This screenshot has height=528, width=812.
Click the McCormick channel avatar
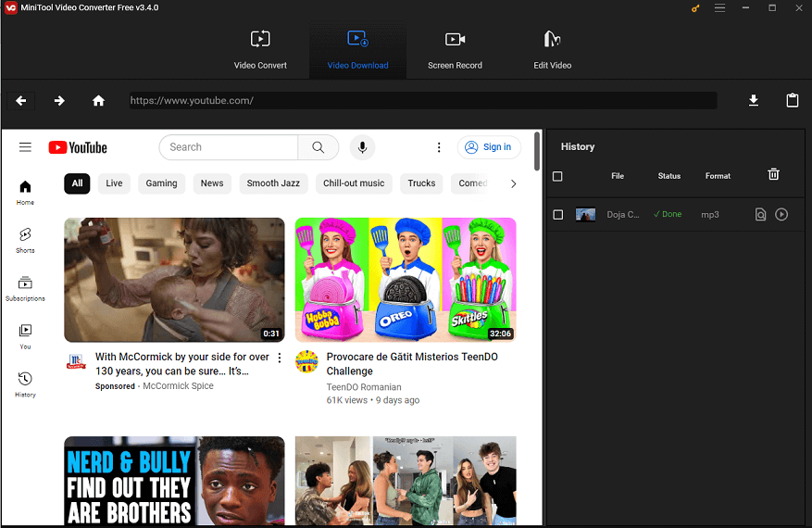point(76,361)
